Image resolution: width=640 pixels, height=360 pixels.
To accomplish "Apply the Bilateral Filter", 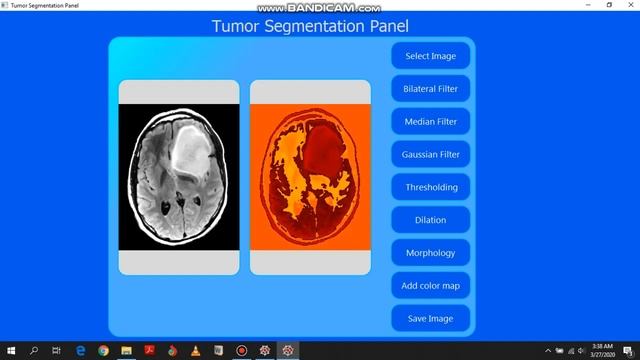I will pos(430,89).
